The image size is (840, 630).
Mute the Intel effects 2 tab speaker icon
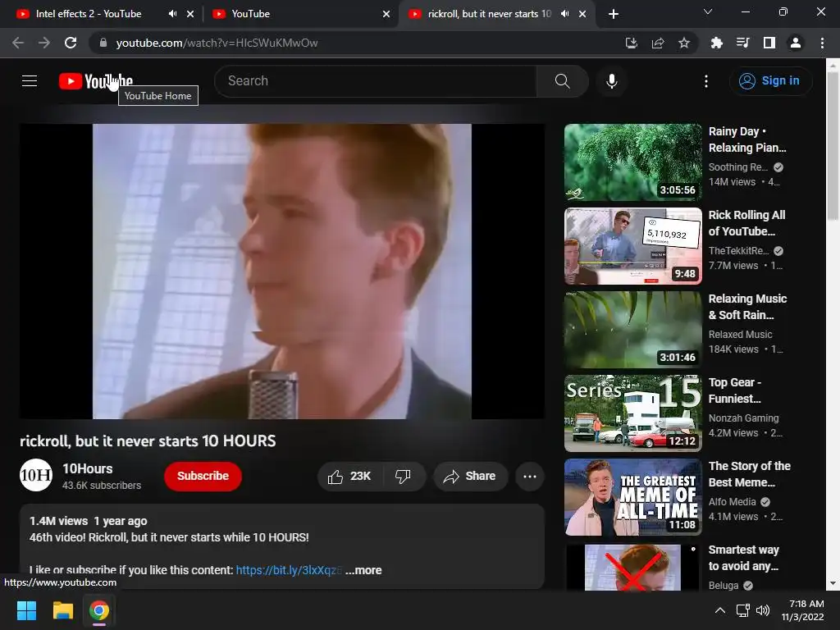click(x=172, y=14)
